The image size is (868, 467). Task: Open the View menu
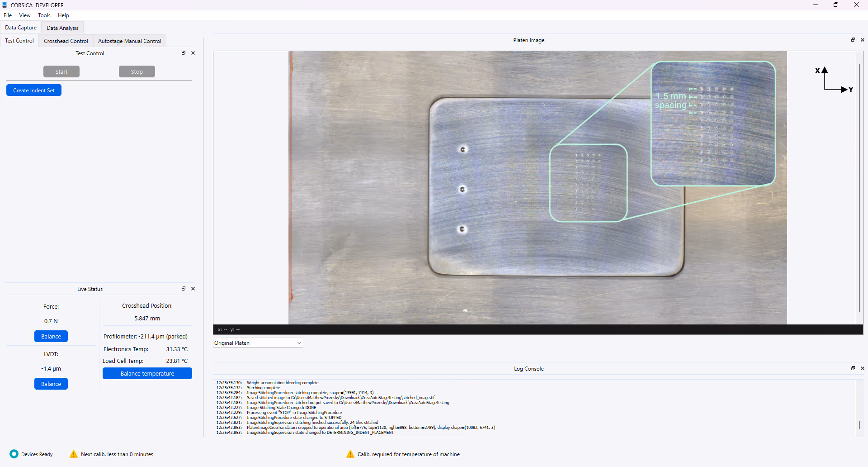click(x=25, y=15)
